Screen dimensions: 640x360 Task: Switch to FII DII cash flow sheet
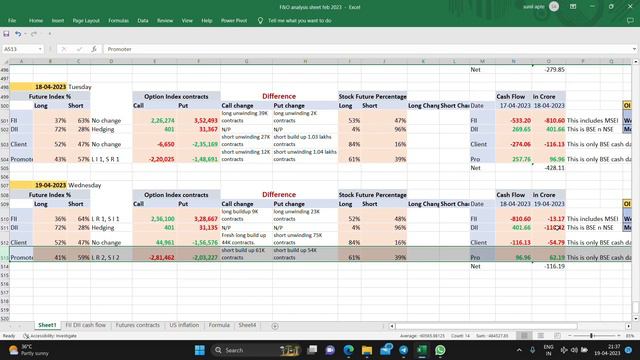pos(85,325)
